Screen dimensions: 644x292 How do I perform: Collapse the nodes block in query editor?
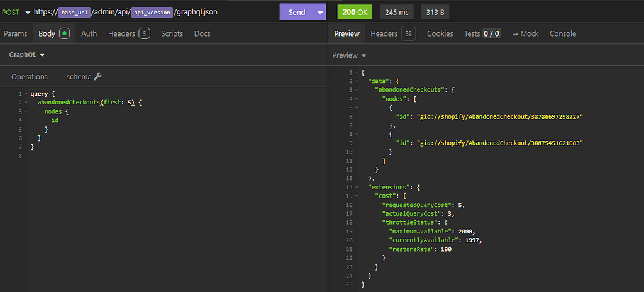(26, 112)
